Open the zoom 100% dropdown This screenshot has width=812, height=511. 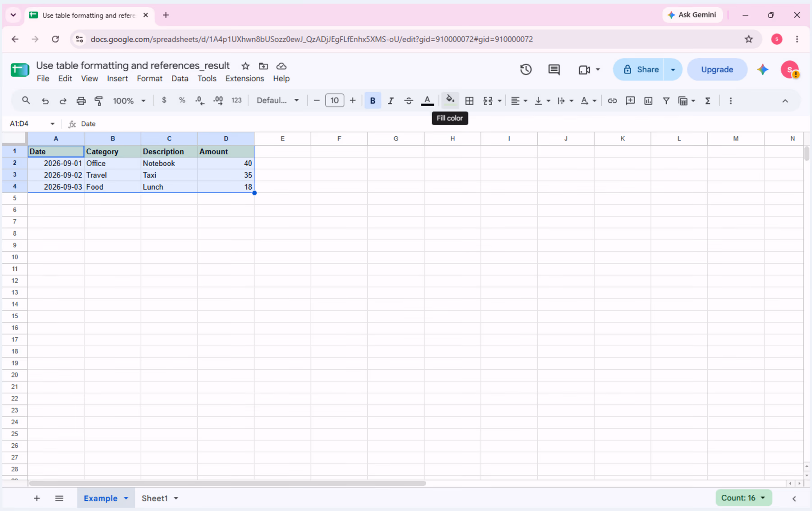129,101
